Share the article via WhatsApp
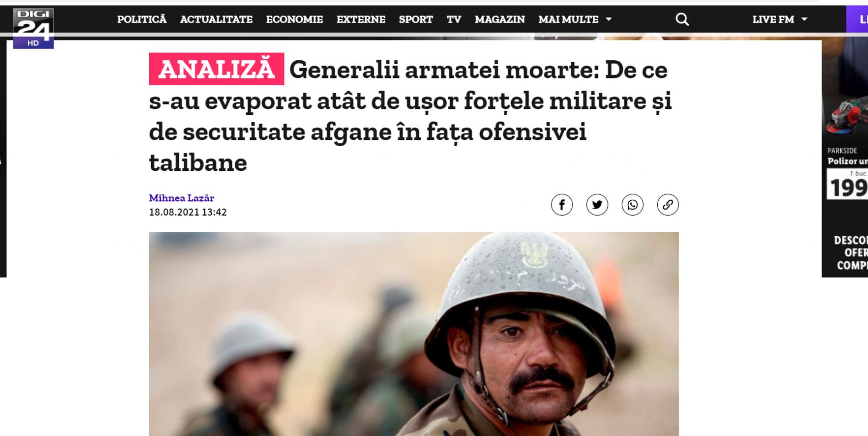 [632, 205]
